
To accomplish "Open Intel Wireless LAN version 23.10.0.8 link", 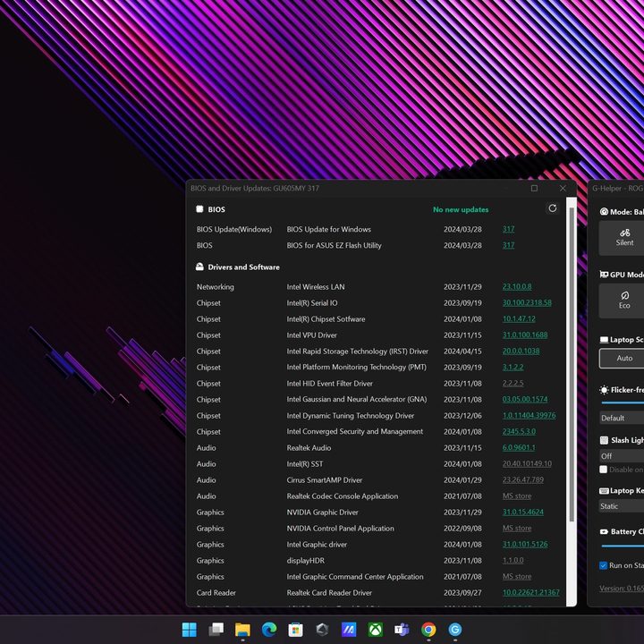I will coord(517,287).
